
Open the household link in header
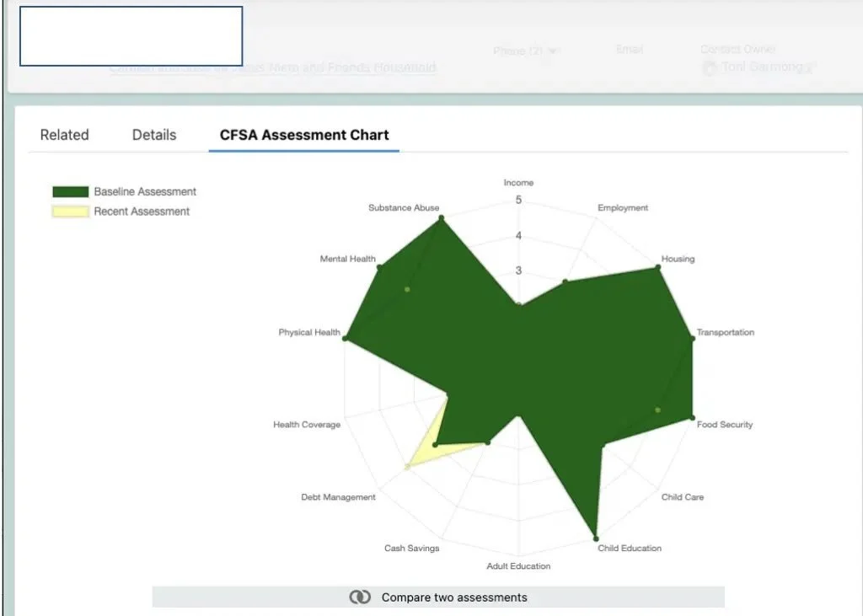click(273, 67)
